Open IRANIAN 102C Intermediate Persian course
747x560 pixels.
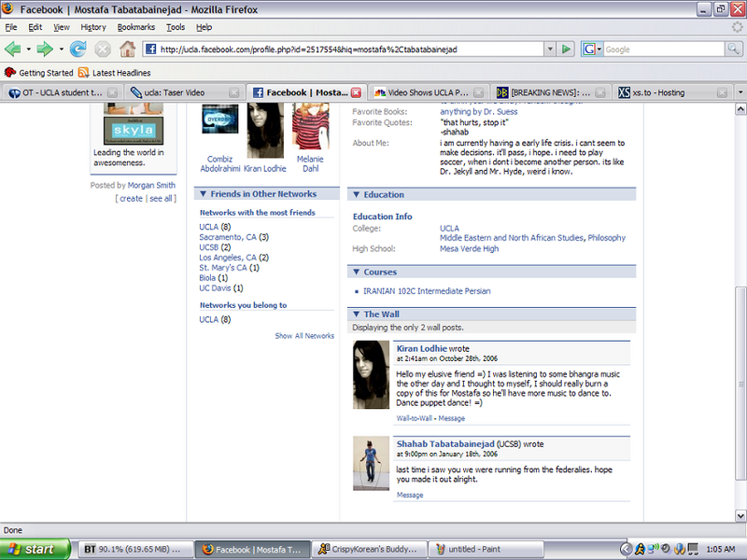coord(427,291)
